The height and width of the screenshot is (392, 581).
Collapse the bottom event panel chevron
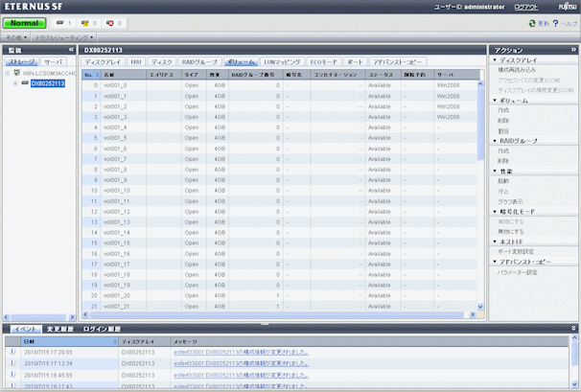tap(573, 329)
